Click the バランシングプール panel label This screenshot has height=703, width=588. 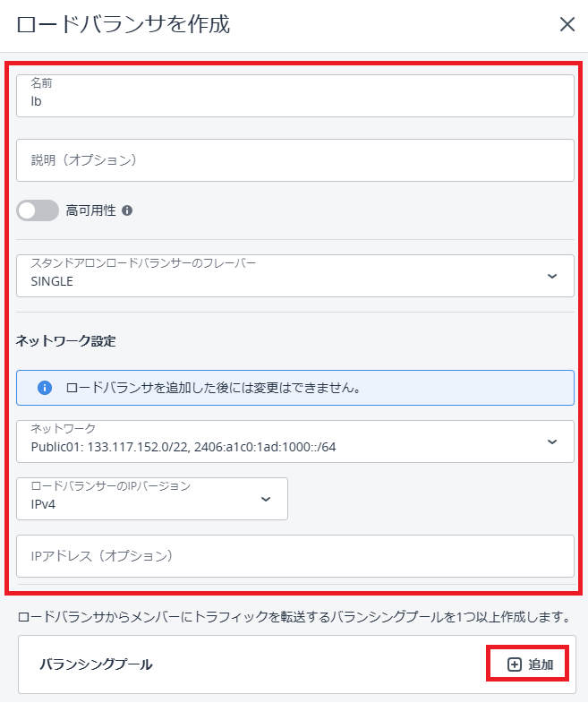pyautogui.click(x=96, y=664)
